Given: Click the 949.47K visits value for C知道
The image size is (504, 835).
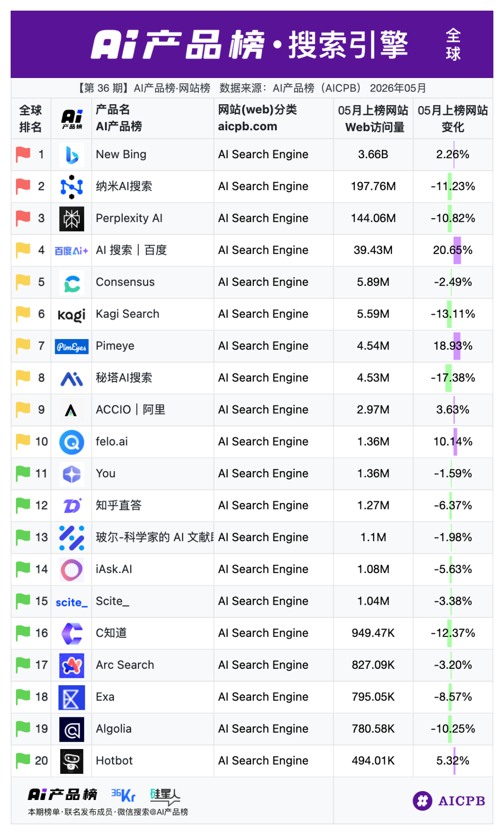Looking at the screenshot, I should tap(373, 633).
